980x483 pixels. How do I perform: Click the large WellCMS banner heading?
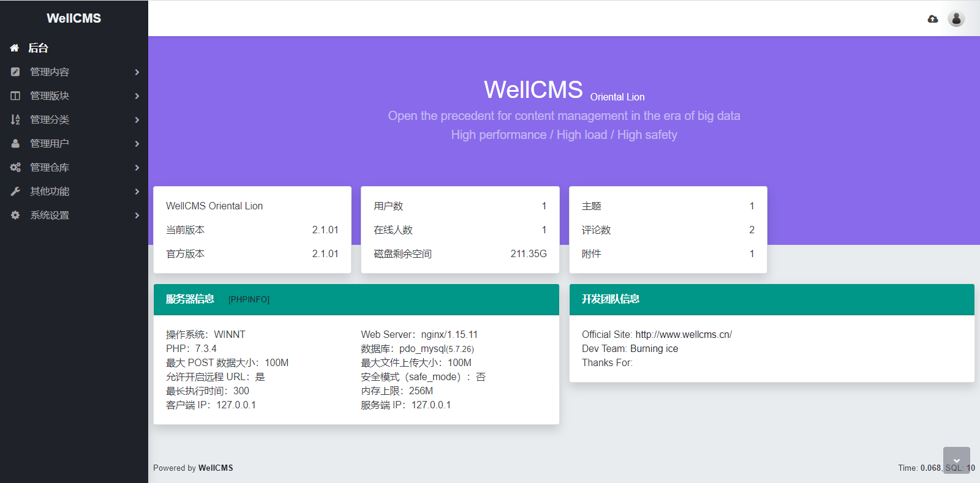pyautogui.click(x=533, y=89)
